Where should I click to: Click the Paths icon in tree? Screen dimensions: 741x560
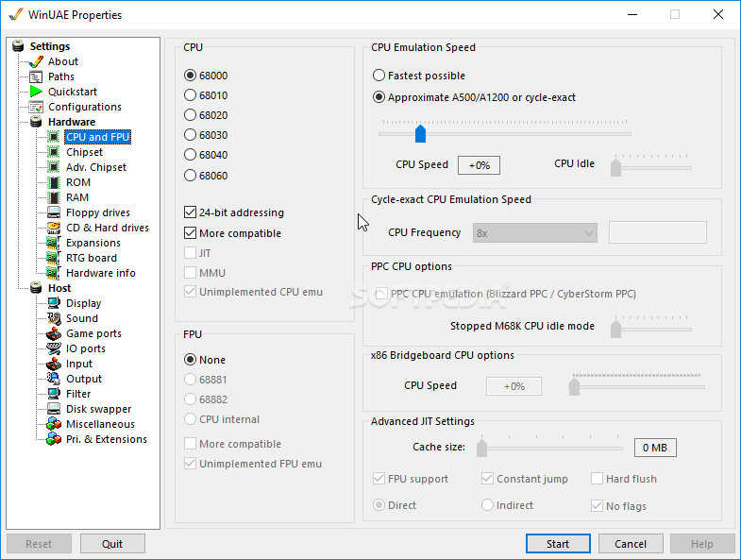pos(36,76)
